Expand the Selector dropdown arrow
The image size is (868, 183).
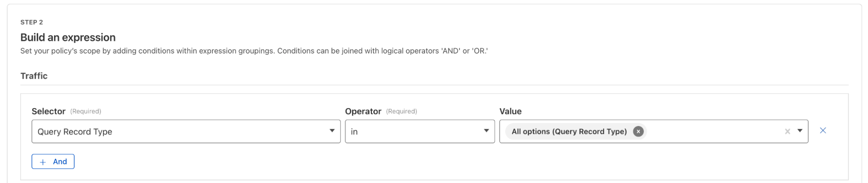(x=332, y=131)
